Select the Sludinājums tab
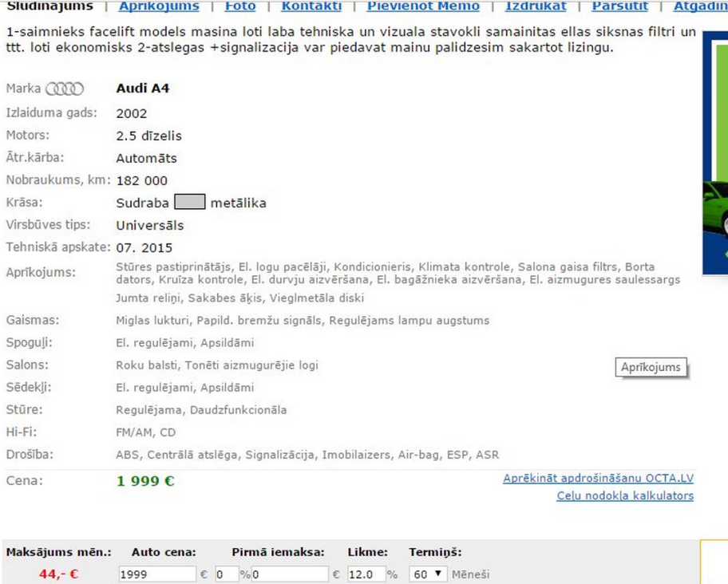 [x=50, y=6]
